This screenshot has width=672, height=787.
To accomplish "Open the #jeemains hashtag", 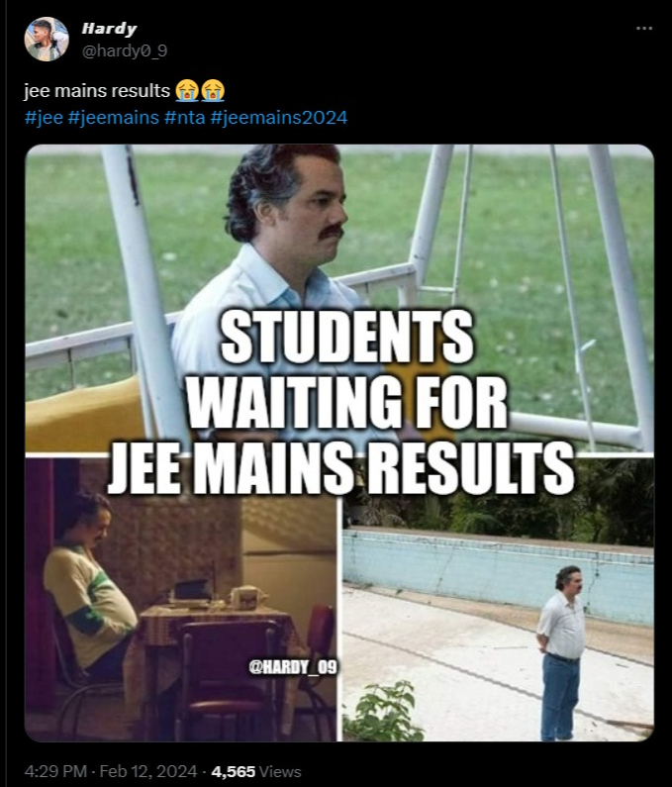I will 113,118.
